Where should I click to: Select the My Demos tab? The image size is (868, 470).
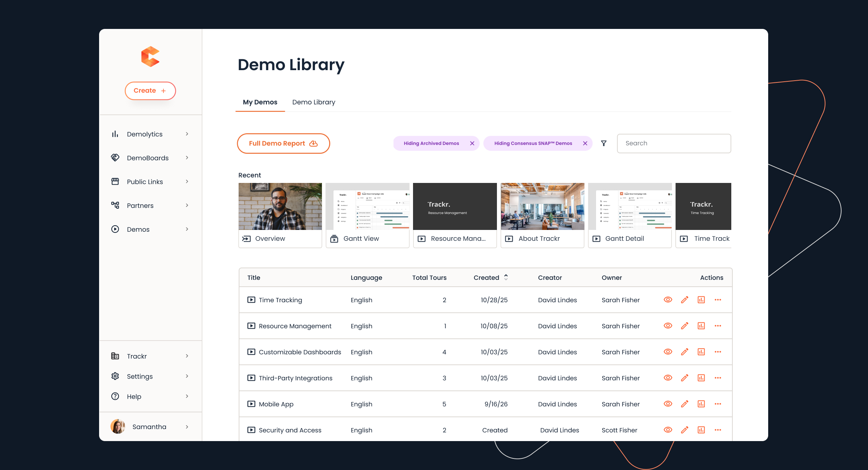260,102
